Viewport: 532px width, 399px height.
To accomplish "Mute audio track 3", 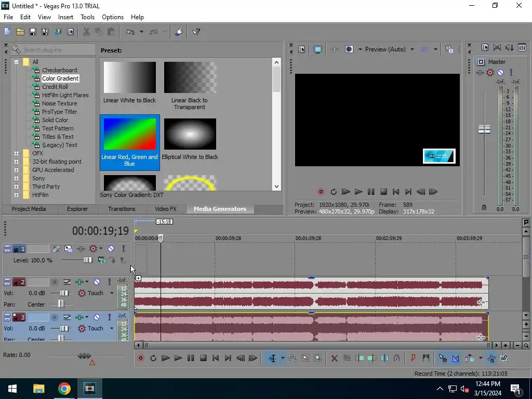I will click(97, 317).
